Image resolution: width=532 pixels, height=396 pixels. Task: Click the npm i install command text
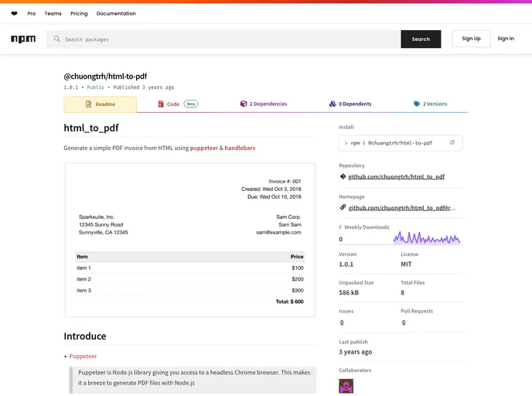click(x=391, y=143)
